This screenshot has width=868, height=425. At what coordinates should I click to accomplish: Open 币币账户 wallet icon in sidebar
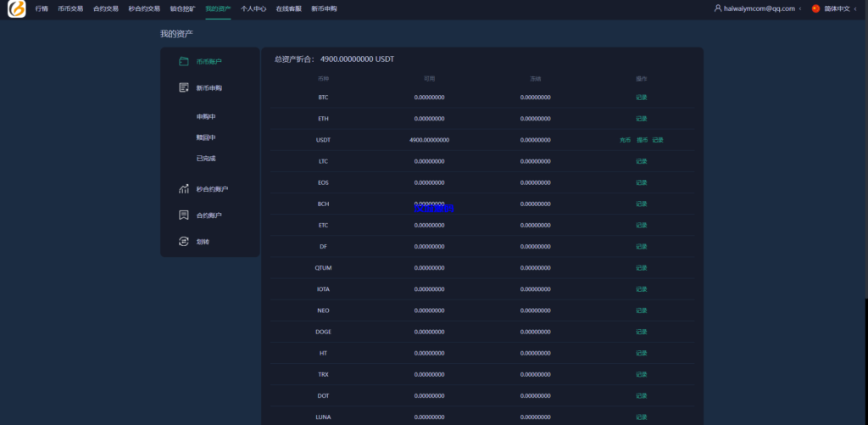(x=184, y=61)
